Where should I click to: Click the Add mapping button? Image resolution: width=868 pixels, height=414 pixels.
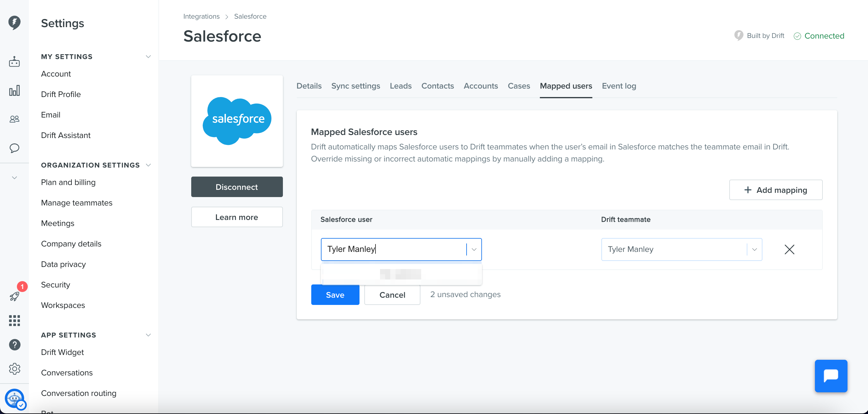[776, 190]
